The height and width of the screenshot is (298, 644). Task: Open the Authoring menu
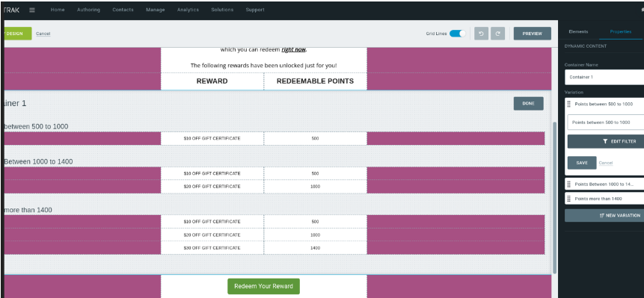click(88, 10)
